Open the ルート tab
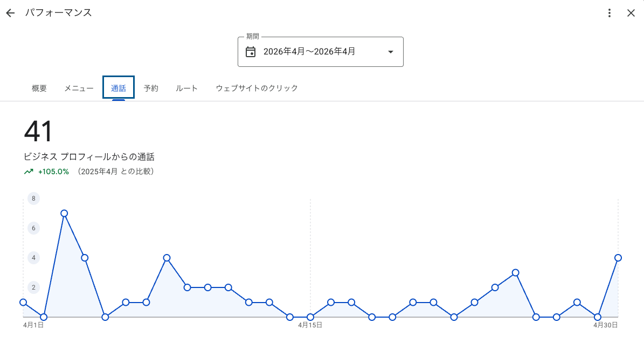Image resolution: width=644 pixels, height=343 pixels. [187, 88]
